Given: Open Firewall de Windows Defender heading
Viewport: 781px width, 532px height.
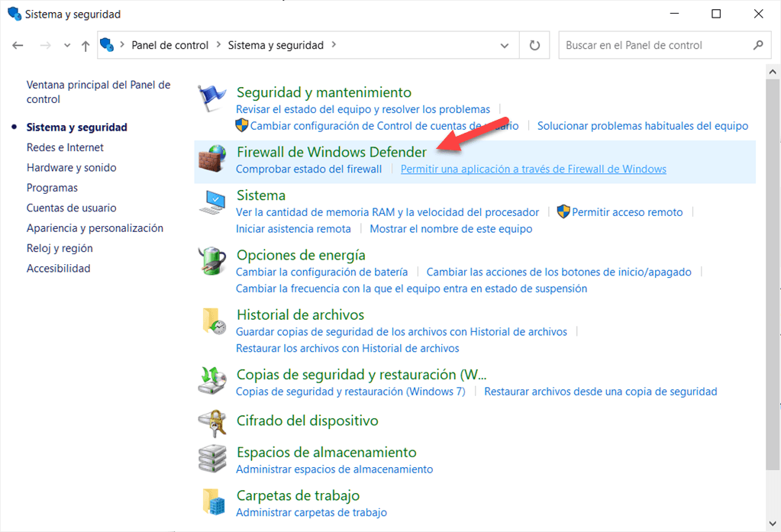Looking at the screenshot, I should 332,152.
